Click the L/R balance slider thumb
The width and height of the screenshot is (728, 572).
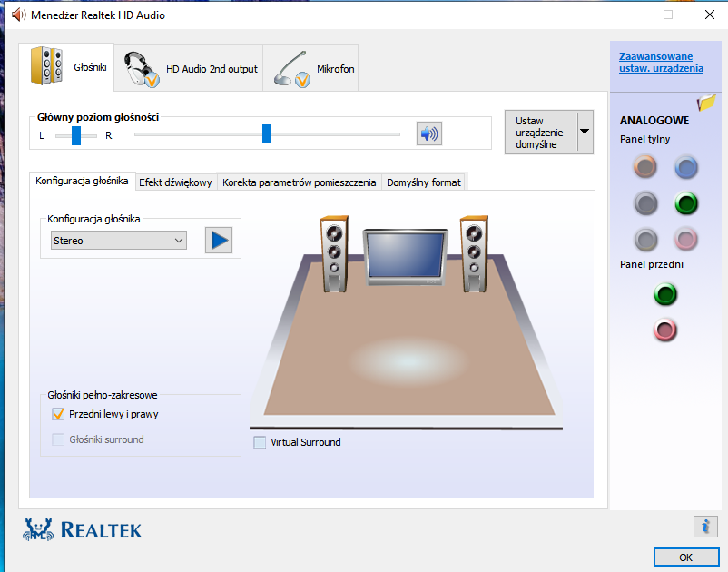pos(76,135)
